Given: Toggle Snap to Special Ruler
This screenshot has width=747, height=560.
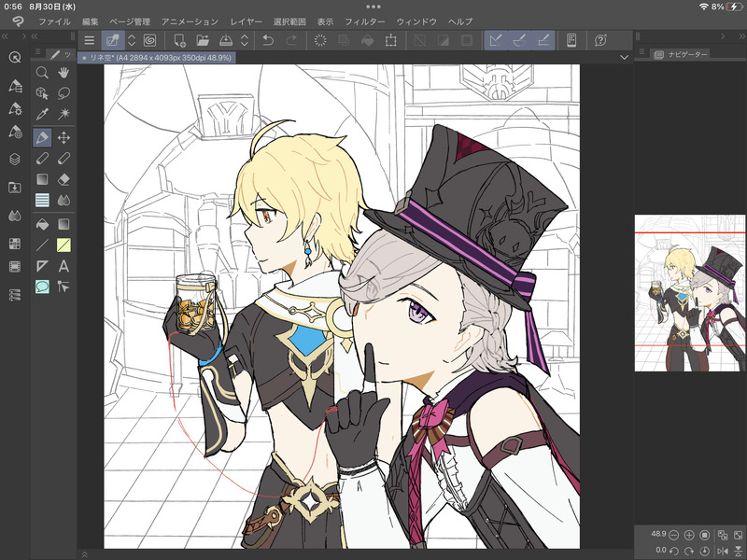Looking at the screenshot, I should pyautogui.click(x=519, y=40).
